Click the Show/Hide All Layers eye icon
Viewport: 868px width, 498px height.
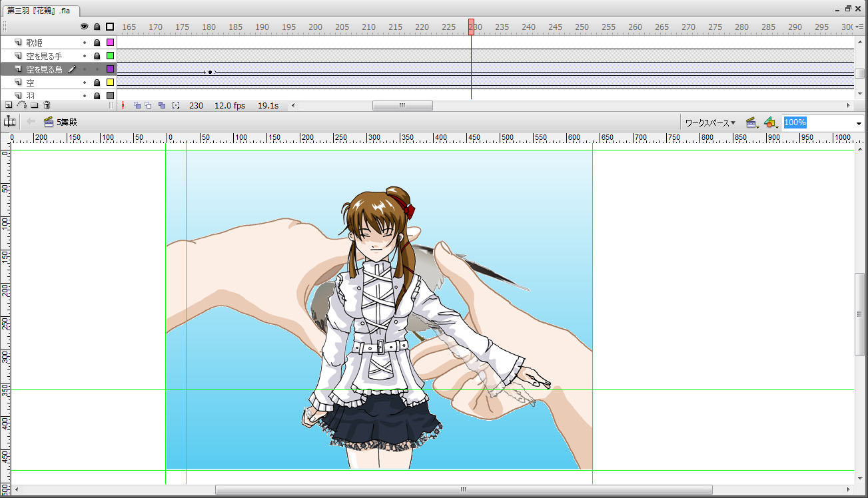coord(84,27)
